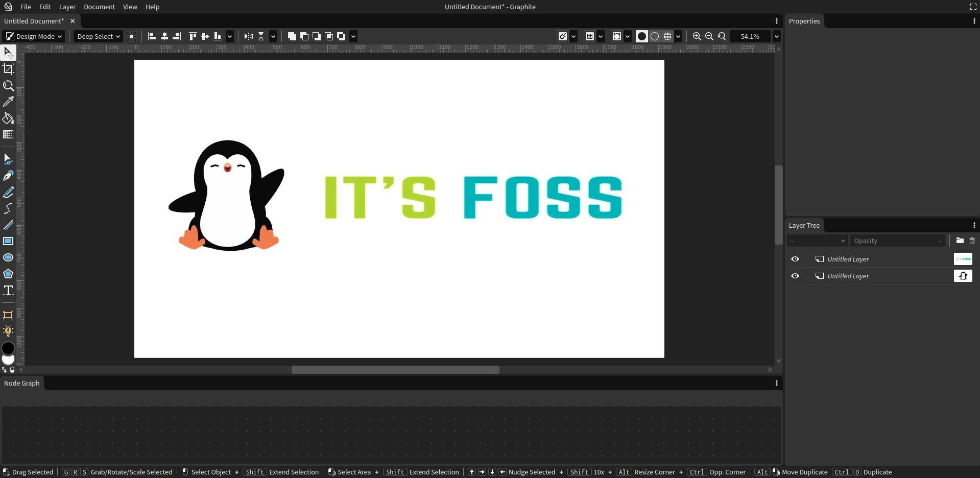Hide the top Untitled Layer with eye icon
Screen dimensions: 980x478
point(795,259)
